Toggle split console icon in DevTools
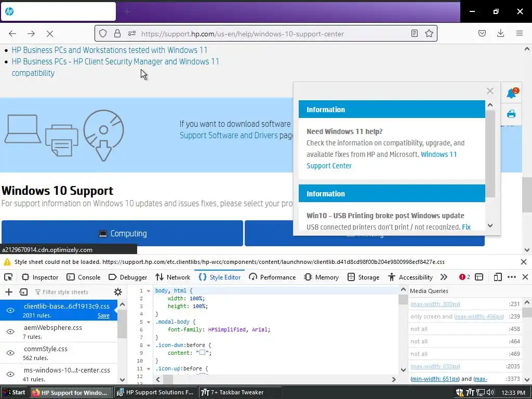Screen dimensions: 532x399 (479, 277)
